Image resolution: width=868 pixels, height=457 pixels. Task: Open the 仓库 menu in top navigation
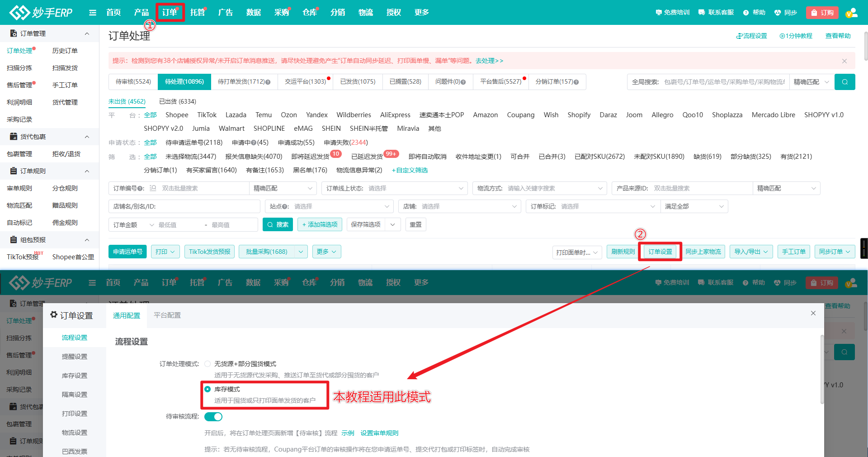click(309, 12)
